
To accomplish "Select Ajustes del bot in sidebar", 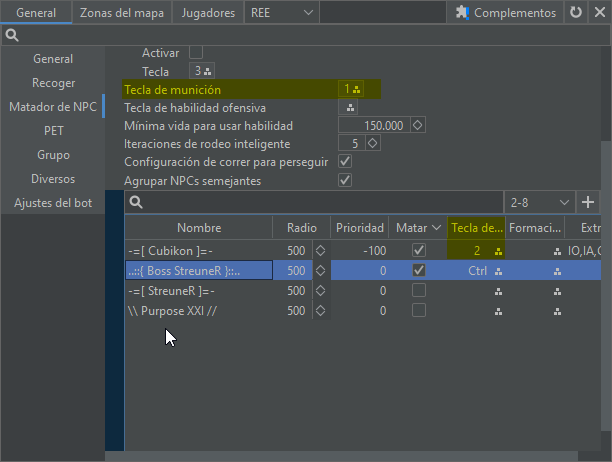I will (53, 202).
